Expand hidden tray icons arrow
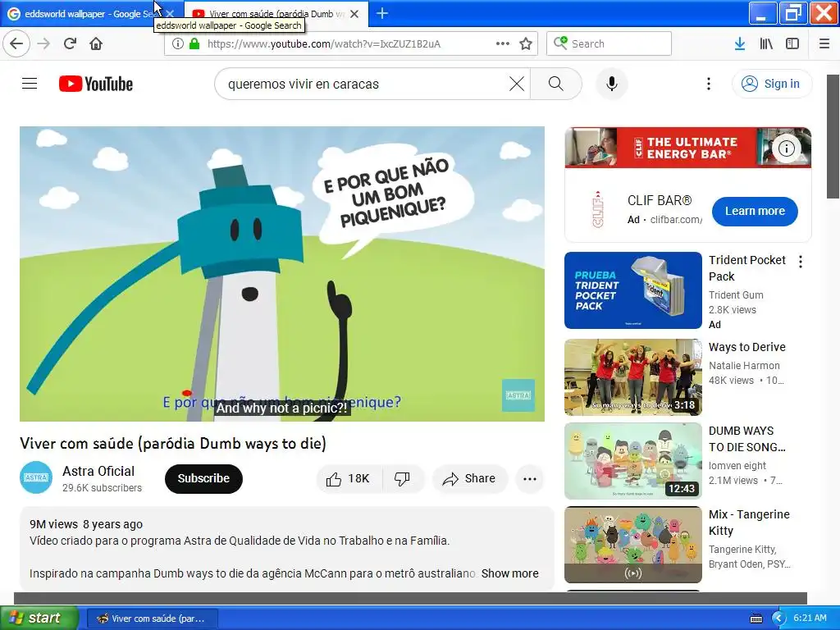Viewport: 840px width, 630px height. (x=778, y=619)
